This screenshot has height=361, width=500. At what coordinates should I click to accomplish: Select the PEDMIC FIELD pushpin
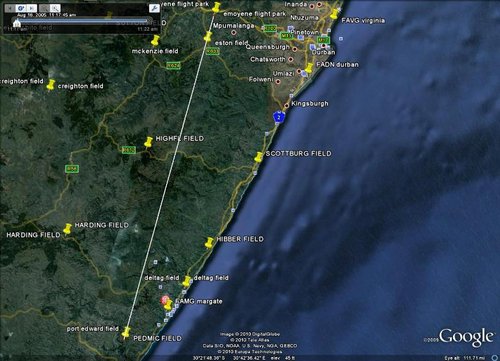(x=126, y=332)
